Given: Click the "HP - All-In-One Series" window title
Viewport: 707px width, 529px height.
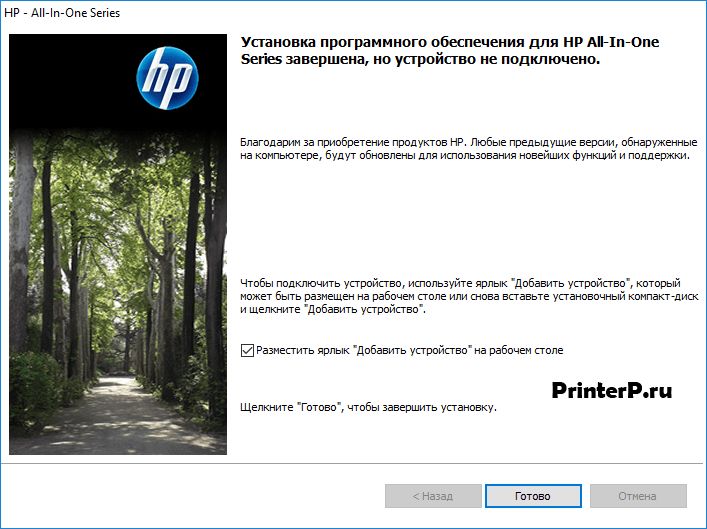Looking at the screenshot, I should coord(65,13).
